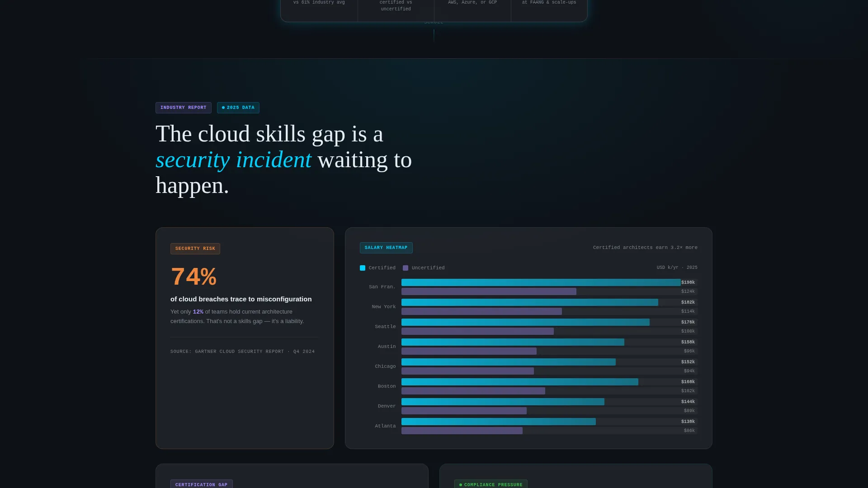This screenshot has width=868, height=488.
Task: Click the SALARY HEATMAP tag
Action: (386, 248)
